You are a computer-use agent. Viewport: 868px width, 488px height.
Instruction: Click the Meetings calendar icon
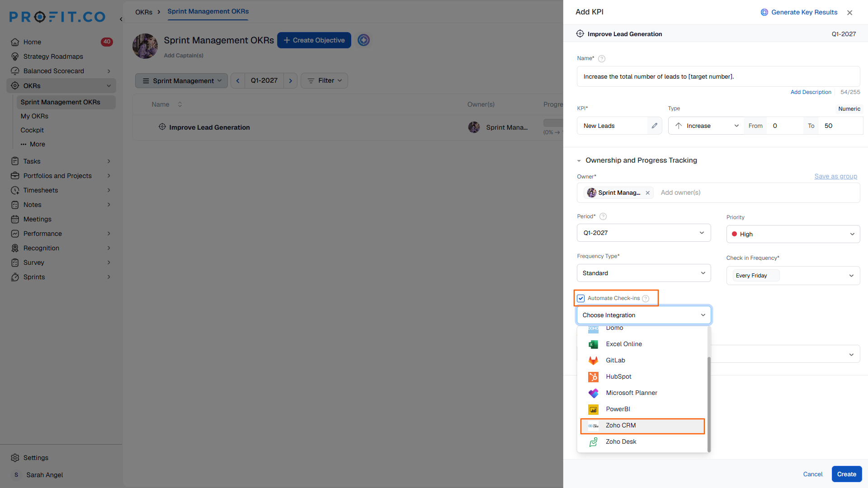click(15, 219)
